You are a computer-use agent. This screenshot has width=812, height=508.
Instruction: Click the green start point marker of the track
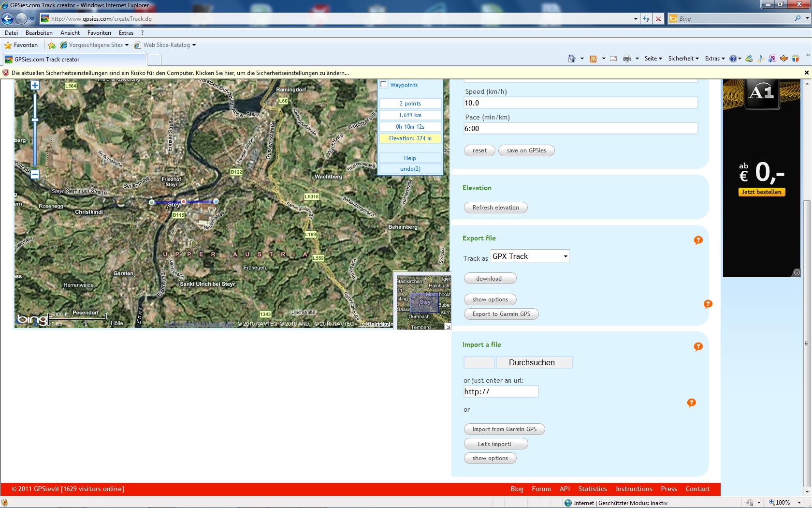point(152,202)
